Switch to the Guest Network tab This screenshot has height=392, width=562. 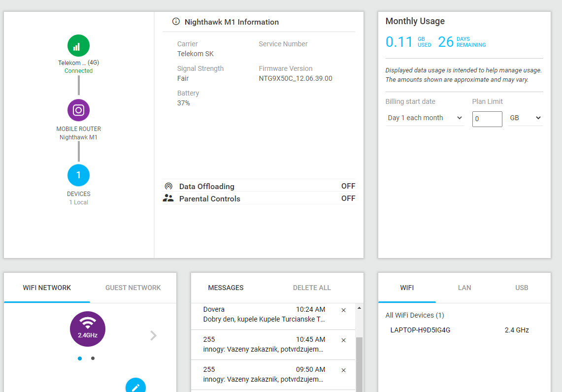[x=133, y=288]
